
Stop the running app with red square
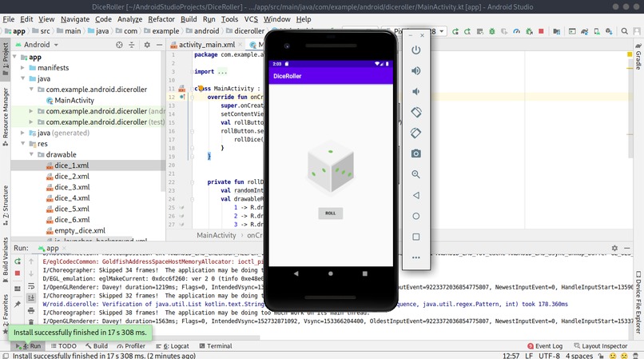(x=541, y=31)
